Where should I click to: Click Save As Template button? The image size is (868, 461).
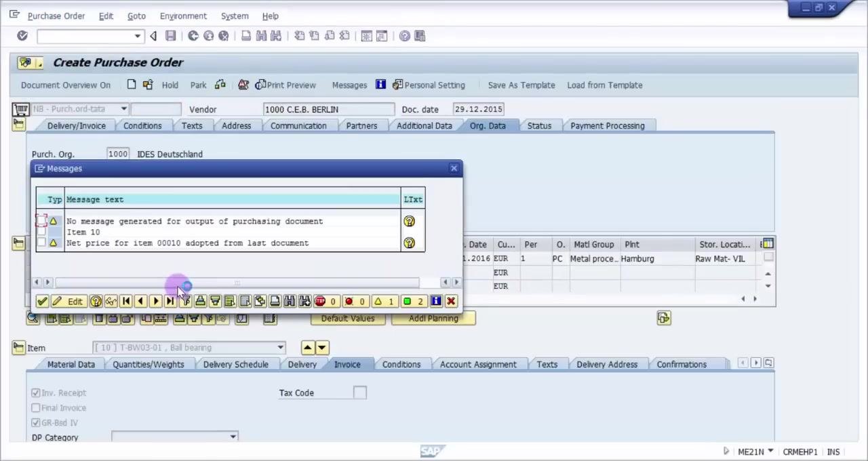click(x=521, y=85)
